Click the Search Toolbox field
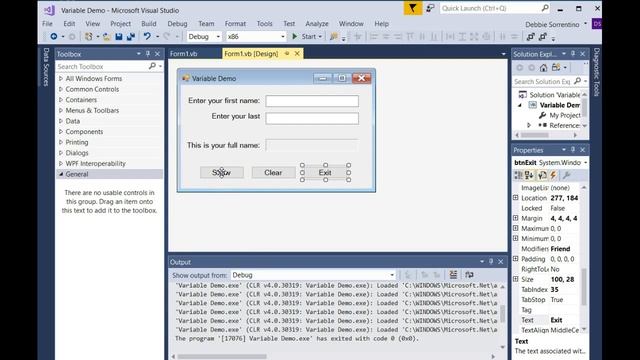Viewport: 640px width, 360px height. click(102, 66)
